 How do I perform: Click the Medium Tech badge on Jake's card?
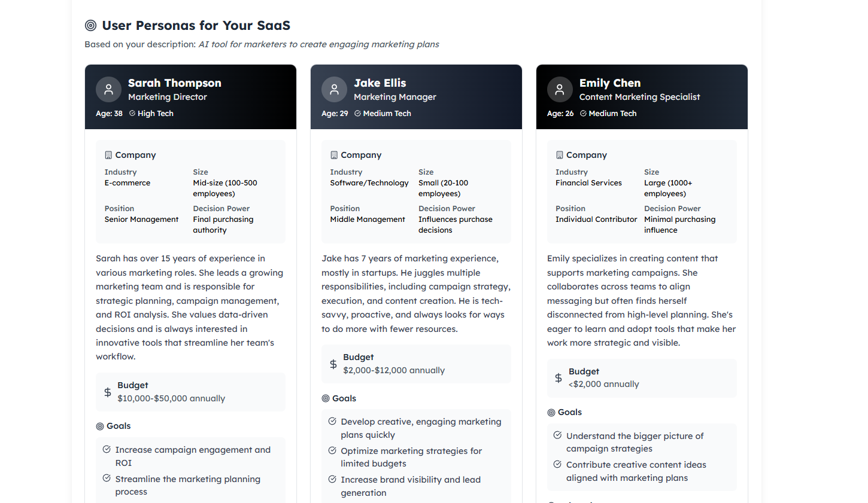click(383, 114)
